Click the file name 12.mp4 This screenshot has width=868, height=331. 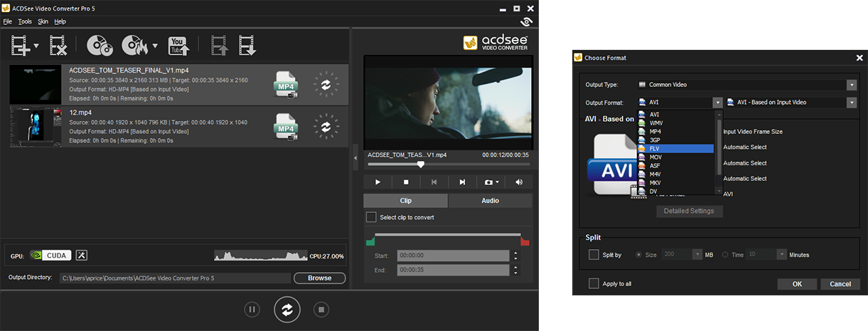pos(80,112)
